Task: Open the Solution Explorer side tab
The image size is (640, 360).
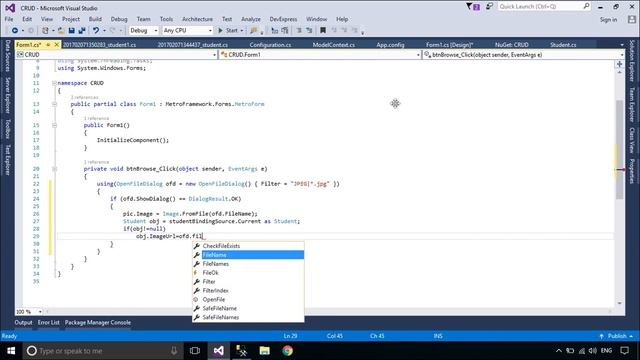Action: pos(632,61)
